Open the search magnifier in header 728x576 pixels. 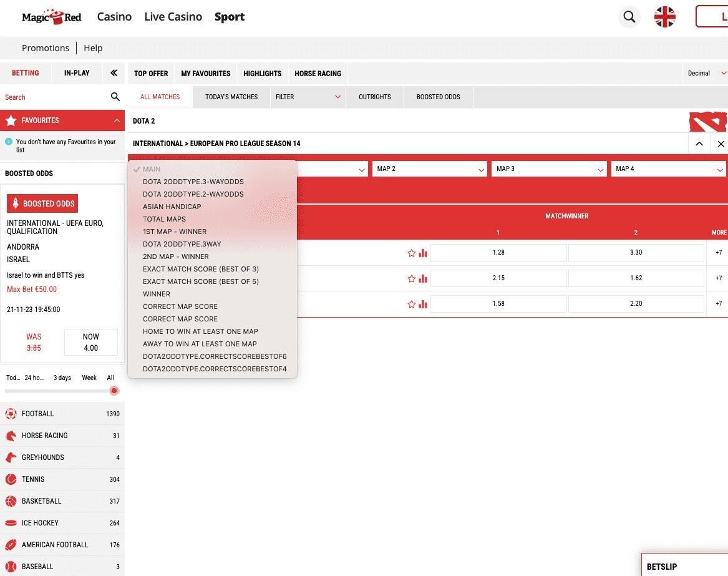point(629,17)
